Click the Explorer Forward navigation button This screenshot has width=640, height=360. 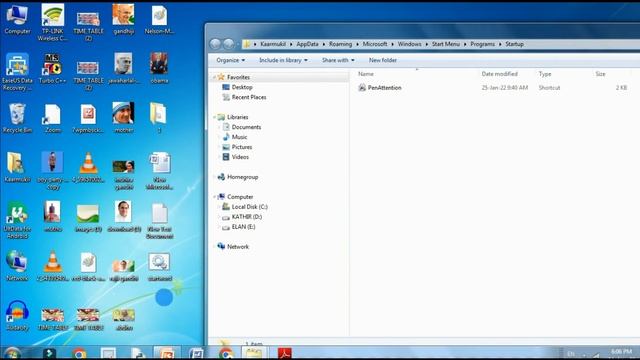pyautogui.click(x=229, y=44)
